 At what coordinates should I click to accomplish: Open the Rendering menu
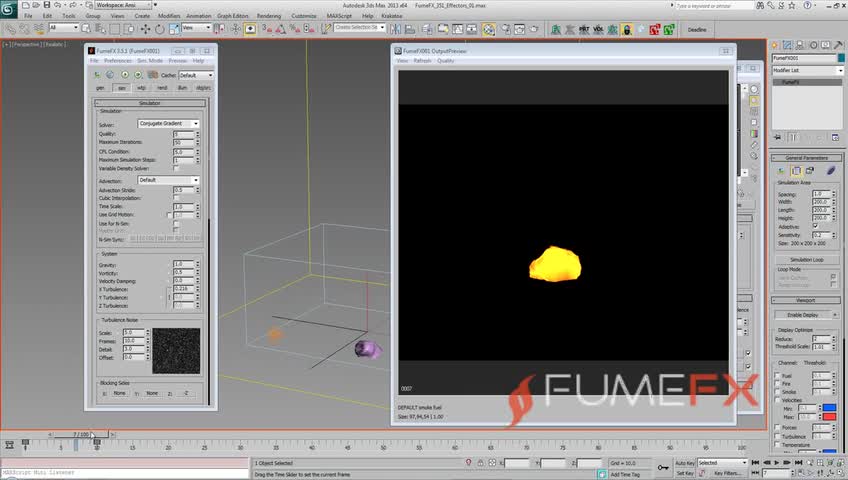[269, 16]
